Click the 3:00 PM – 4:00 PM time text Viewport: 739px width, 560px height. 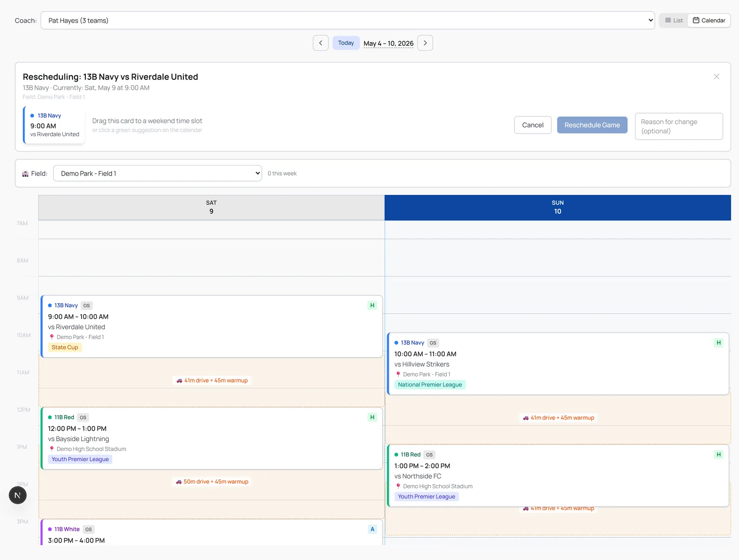pos(76,541)
